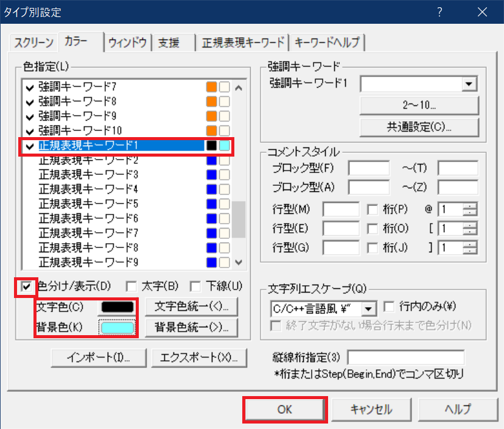Click blue text color square of 正規表現キーワード5
This screenshot has height=429, width=504.
point(212,204)
